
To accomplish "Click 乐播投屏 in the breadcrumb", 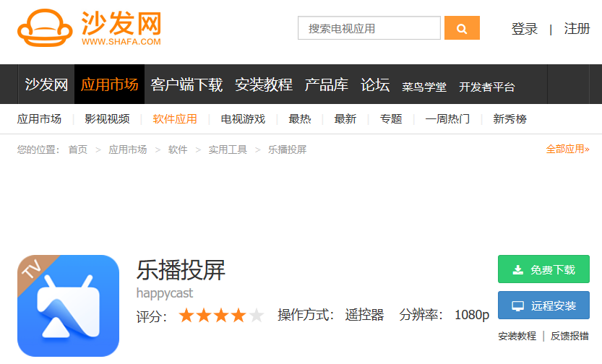I will (x=287, y=149).
